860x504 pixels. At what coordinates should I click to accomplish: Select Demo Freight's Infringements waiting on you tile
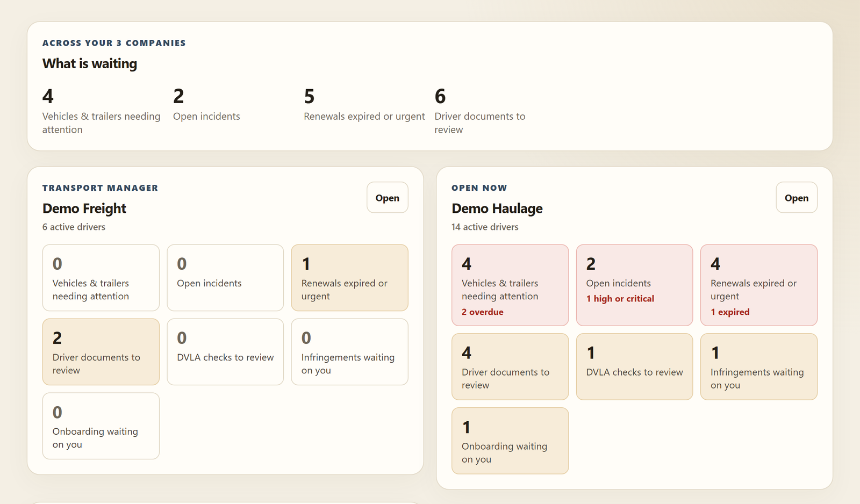(x=349, y=352)
